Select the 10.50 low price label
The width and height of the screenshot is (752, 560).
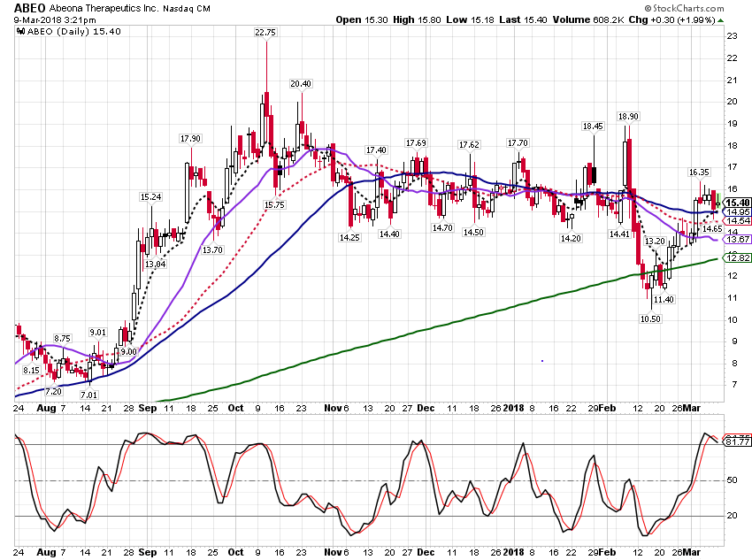point(650,318)
